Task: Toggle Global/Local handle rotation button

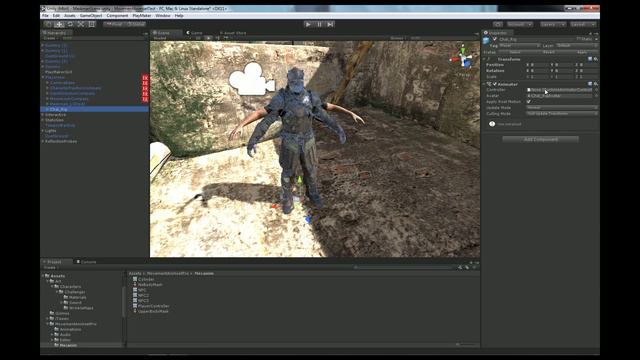Action: pos(136,24)
